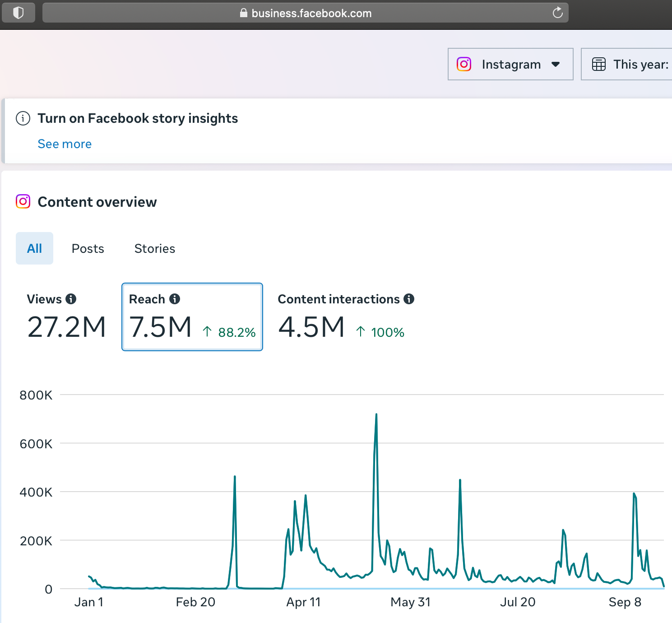Click the Reach info icon
The width and height of the screenshot is (672, 623).
click(x=175, y=299)
